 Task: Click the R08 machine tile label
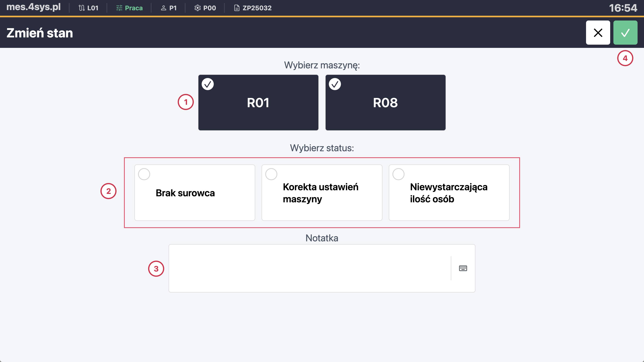click(385, 103)
